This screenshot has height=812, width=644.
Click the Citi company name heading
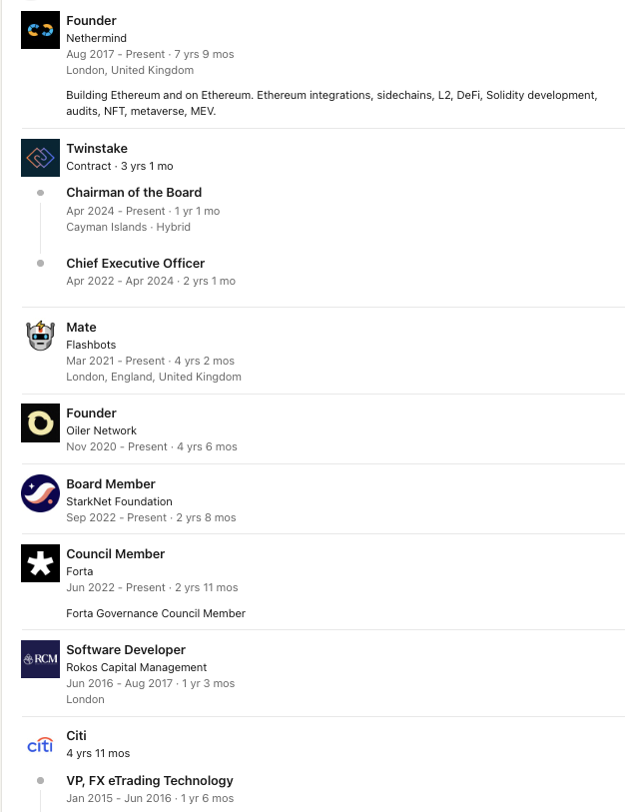(x=76, y=736)
